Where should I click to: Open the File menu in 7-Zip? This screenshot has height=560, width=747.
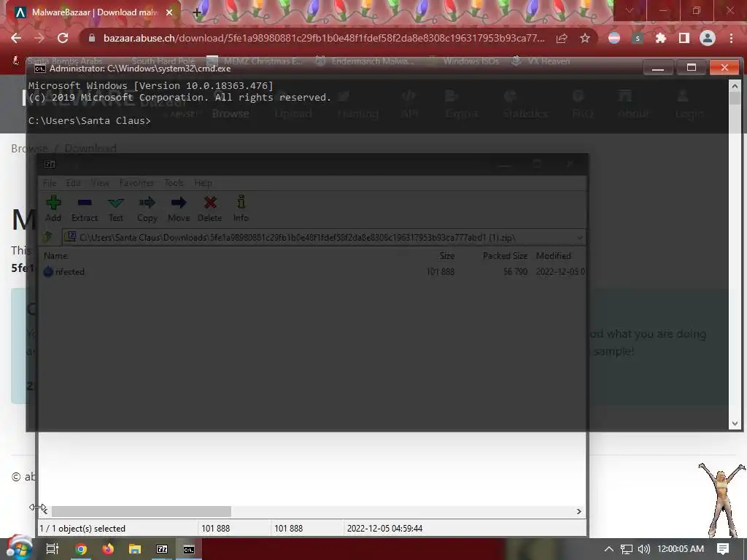(50, 183)
